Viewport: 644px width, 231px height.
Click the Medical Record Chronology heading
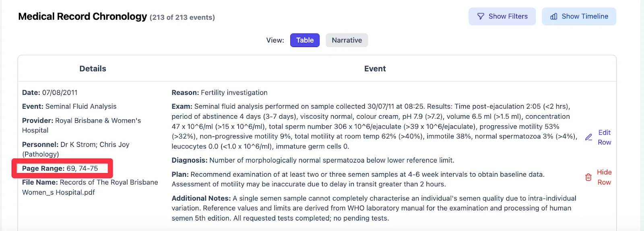tap(83, 16)
